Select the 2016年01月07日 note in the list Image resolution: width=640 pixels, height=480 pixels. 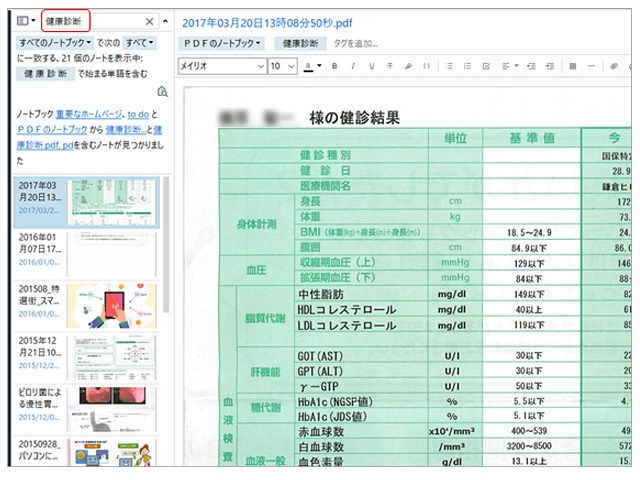(87, 254)
